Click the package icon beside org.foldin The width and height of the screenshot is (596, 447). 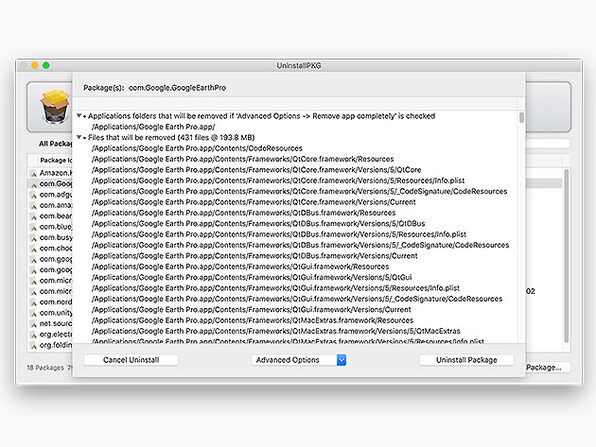click(34, 346)
